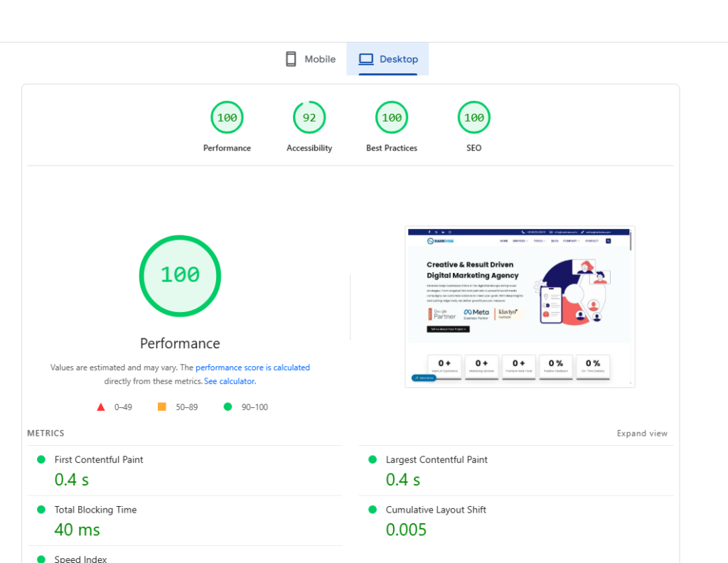Viewport: 728px width, 563px height.
Task: Expand the Largest Contentful Paint metric
Action: [436, 459]
